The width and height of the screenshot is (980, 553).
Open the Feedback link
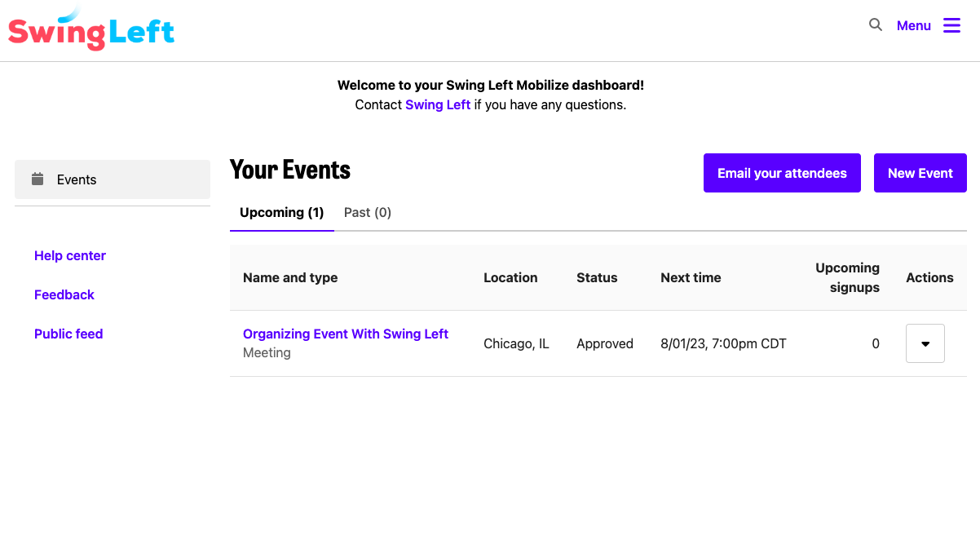click(64, 294)
